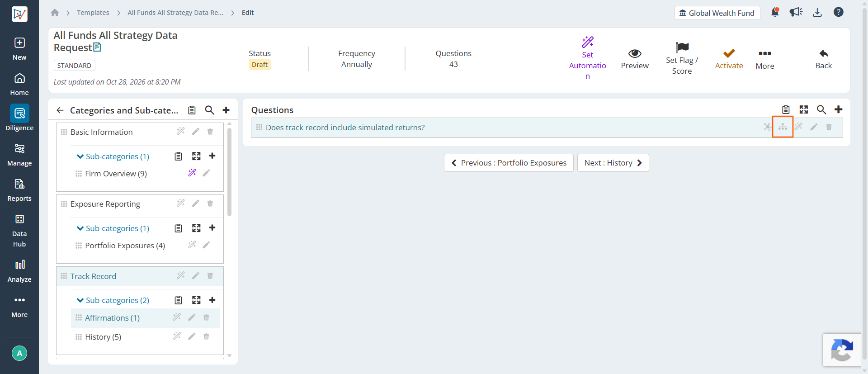868x374 pixels.
Task: Collapse Sub-categories (1) under Basic Information
Action: [x=113, y=156]
